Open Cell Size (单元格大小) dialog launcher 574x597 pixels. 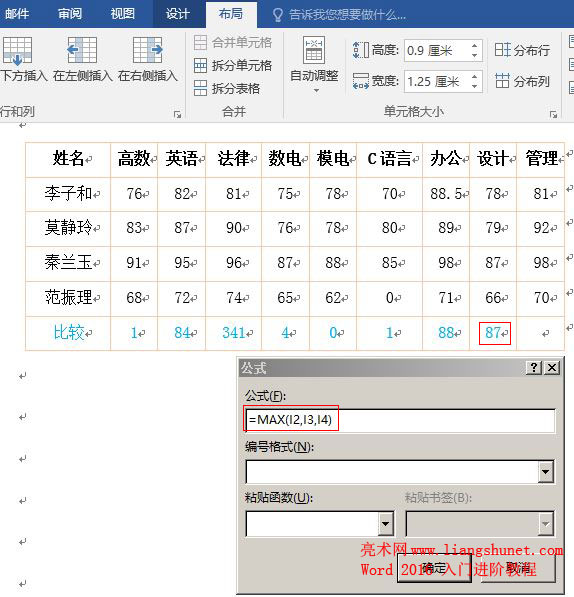click(x=553, y=114)
